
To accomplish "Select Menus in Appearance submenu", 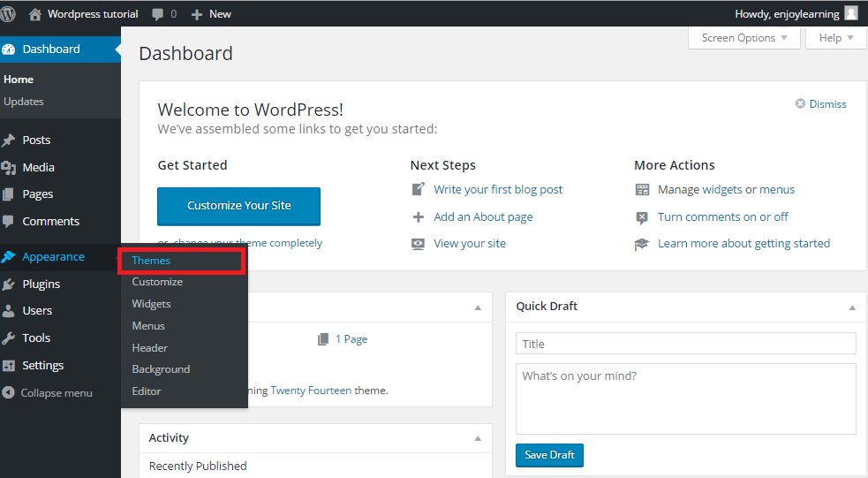I will point(148,326).
